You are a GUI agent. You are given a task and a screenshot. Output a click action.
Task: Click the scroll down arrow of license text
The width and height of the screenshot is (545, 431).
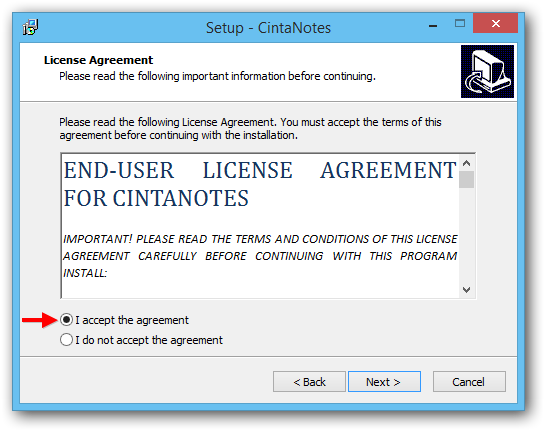click(x=466, y=290)
